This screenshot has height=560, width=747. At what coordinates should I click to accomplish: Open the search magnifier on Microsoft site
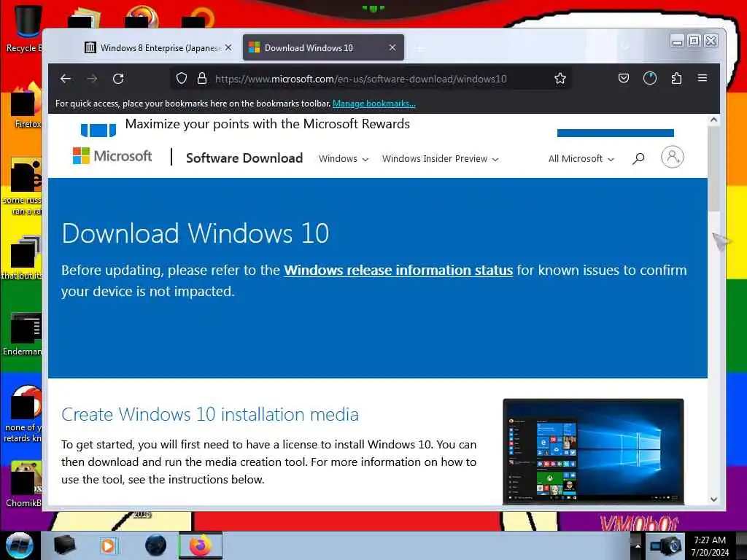(638, 158)
